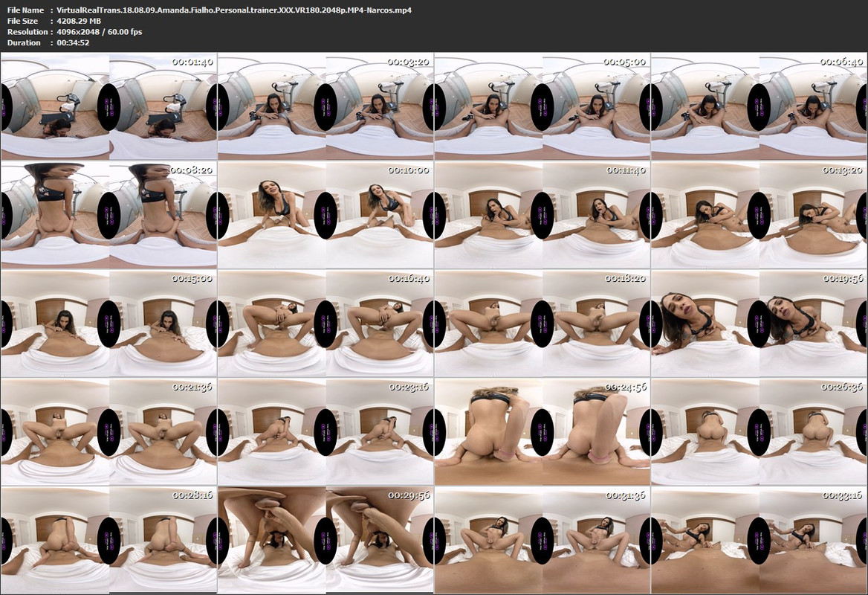Viewport: 868px width, 595px height.
Task: Click the File Size value 4208.29 MB
Action: 79,21
